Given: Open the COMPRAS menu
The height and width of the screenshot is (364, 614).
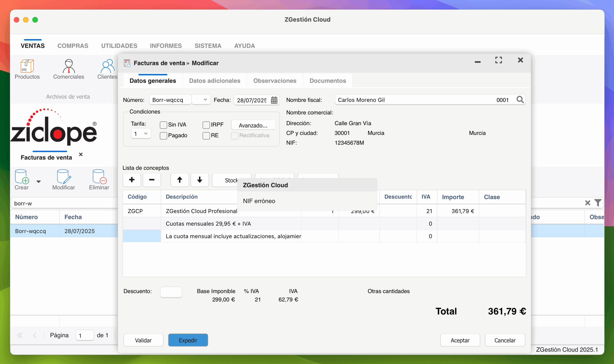Looking at the screenshot, I should (x=73, y=46).
